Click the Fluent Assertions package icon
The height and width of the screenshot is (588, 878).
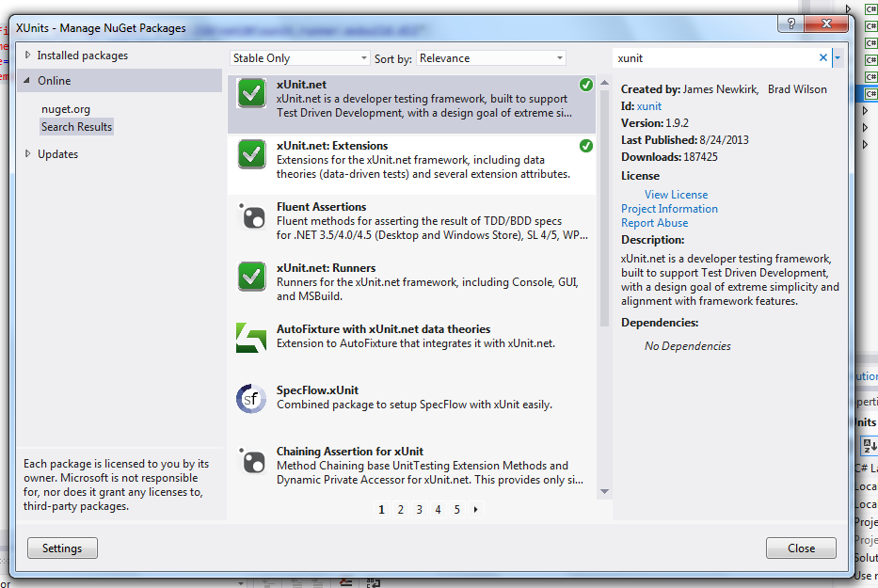coord(251,215)
